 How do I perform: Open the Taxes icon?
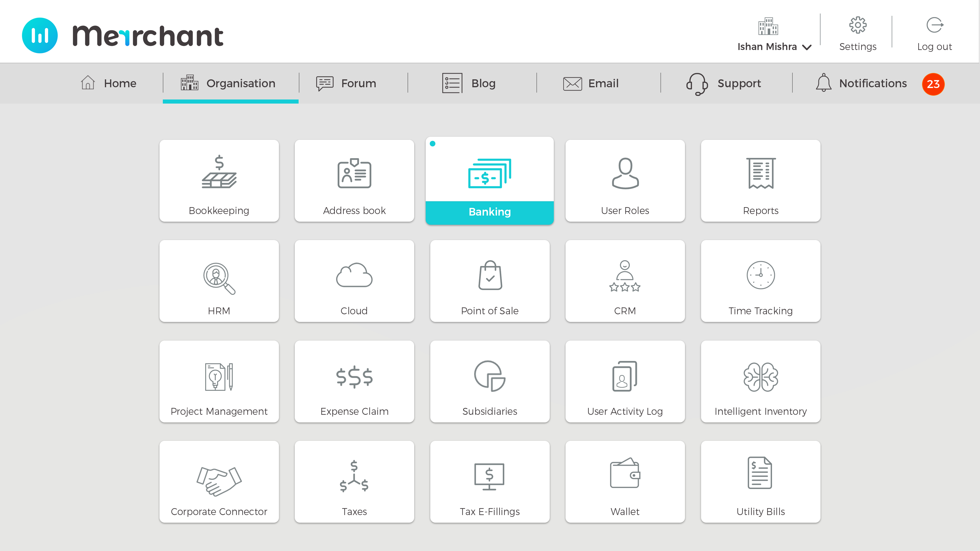point(354,476)
